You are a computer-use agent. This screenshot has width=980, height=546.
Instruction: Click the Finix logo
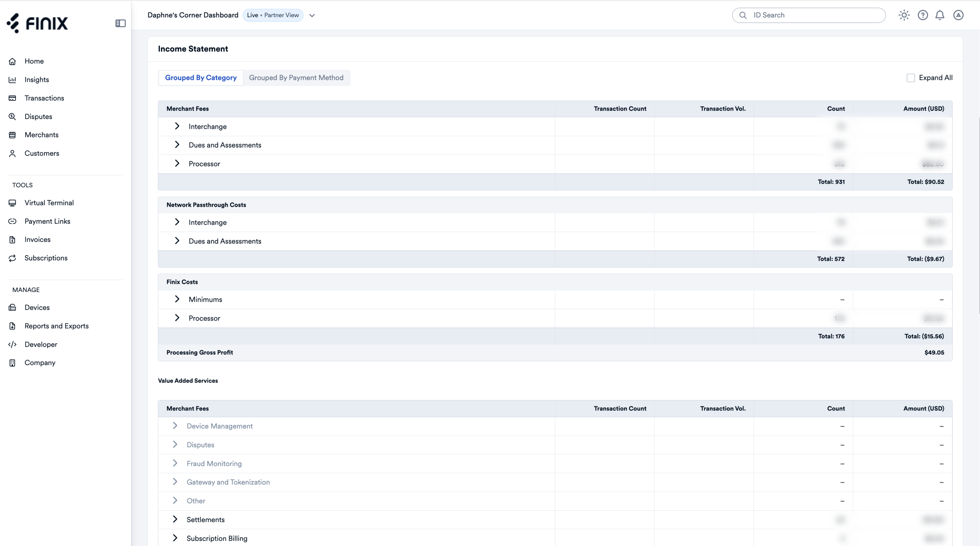tap(37, 23)
